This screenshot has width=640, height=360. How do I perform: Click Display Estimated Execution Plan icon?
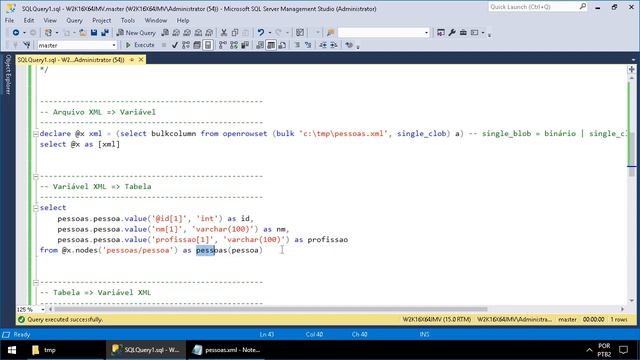(x=186, y=45)
